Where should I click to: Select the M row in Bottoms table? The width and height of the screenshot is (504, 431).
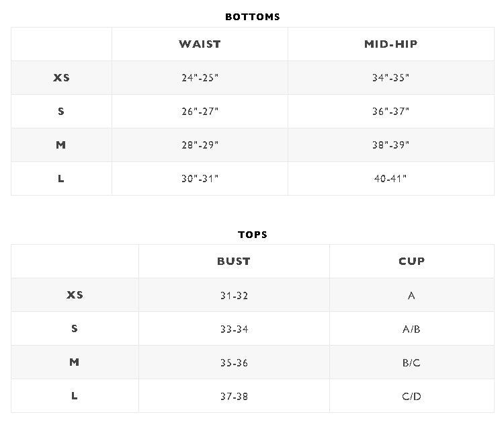(252, 145)
